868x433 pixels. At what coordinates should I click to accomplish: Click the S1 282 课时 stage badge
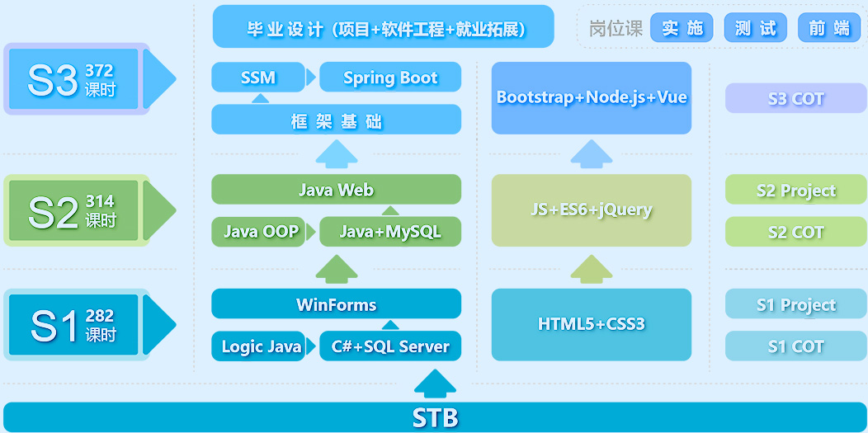click(77, 325)
